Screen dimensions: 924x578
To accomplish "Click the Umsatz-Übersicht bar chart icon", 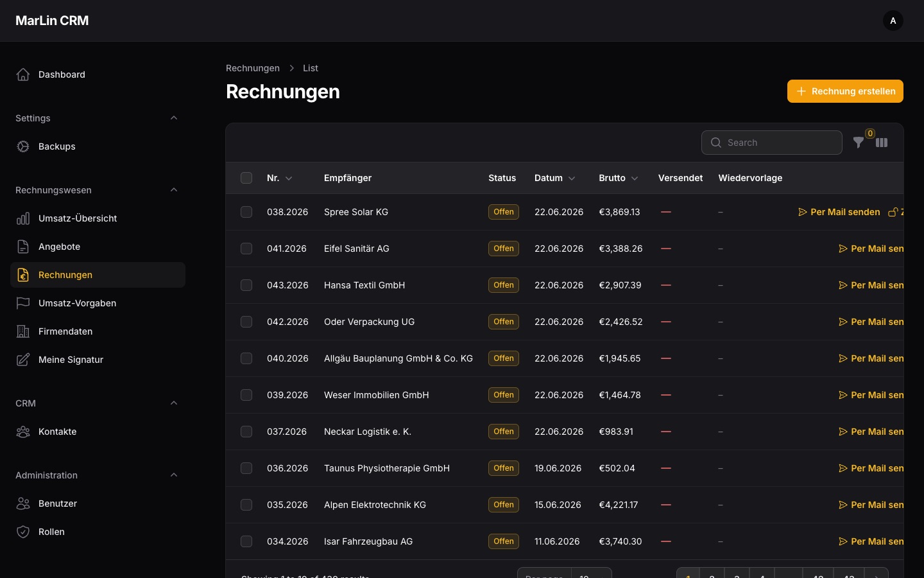I will pos(23,218).
